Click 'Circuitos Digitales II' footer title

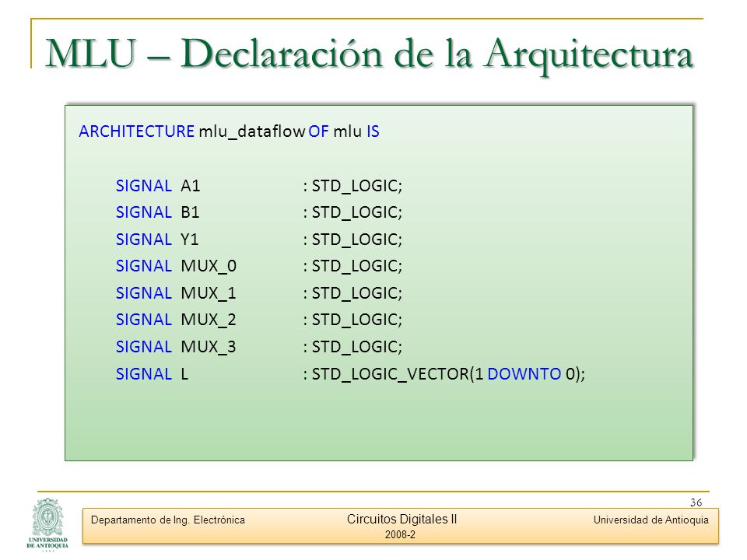[402, 519]
